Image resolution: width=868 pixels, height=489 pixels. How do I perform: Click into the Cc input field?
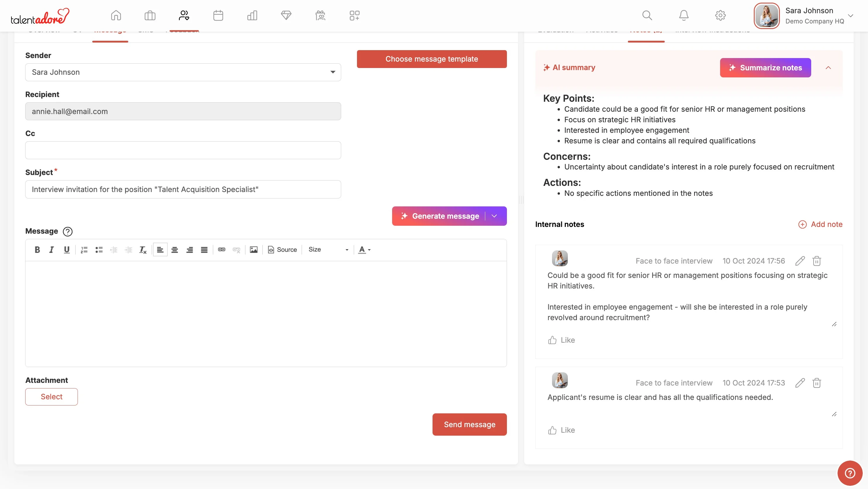(183, 150)
